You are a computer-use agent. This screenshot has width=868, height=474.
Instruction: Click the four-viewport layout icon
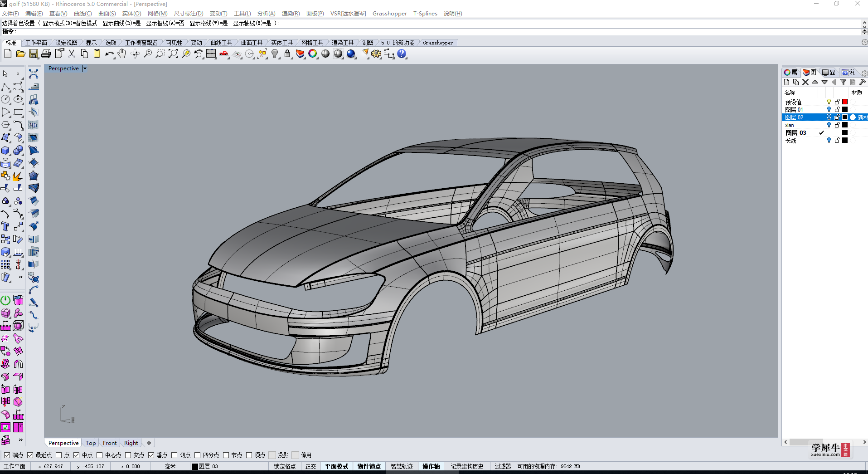(x=211, y=54)
